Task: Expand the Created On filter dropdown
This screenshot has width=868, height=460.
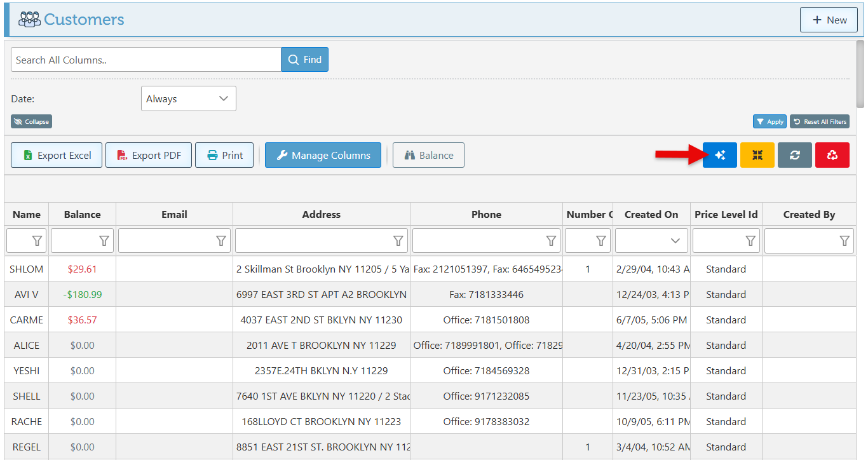Action: pyautogui.click(x=675, y=241)
